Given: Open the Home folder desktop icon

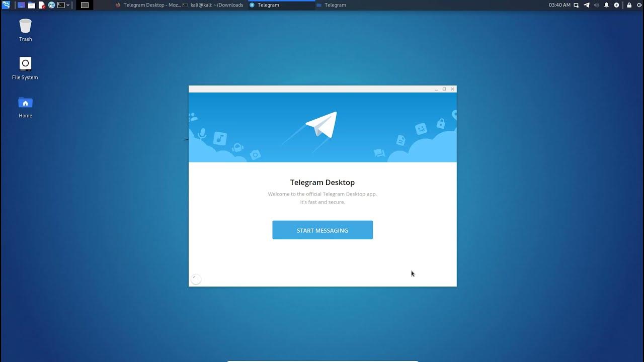Looking at the screenshot, I should [x=25, y=107].
